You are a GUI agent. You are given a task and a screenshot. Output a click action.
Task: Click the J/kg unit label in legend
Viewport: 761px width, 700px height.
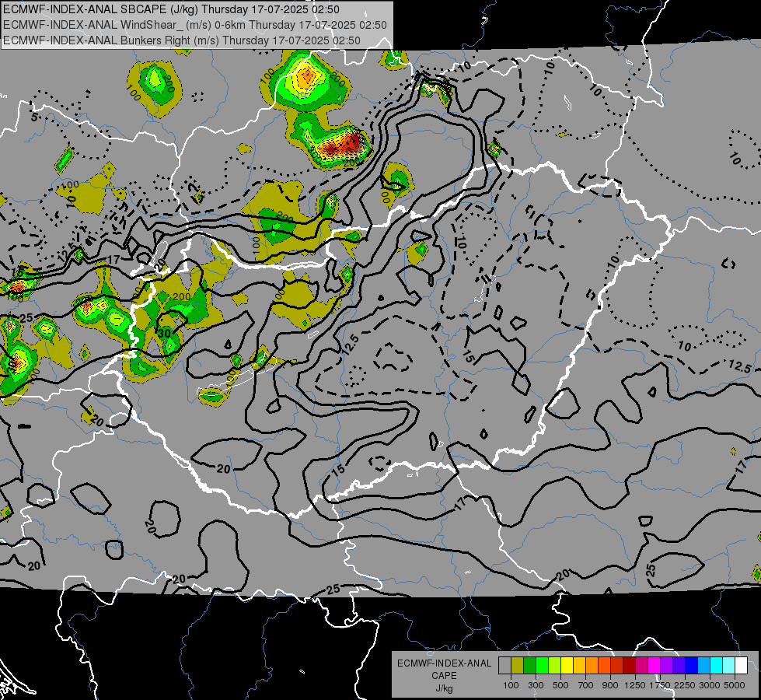tap(444, 688)
